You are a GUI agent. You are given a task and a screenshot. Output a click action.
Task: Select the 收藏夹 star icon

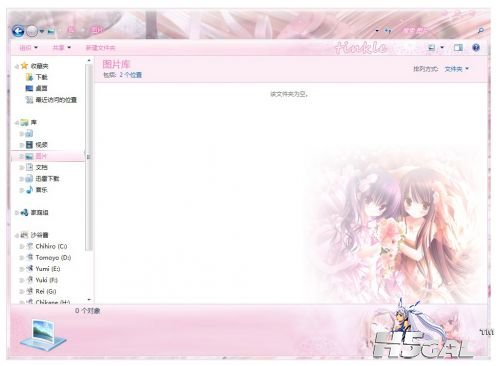coord(24,66)
